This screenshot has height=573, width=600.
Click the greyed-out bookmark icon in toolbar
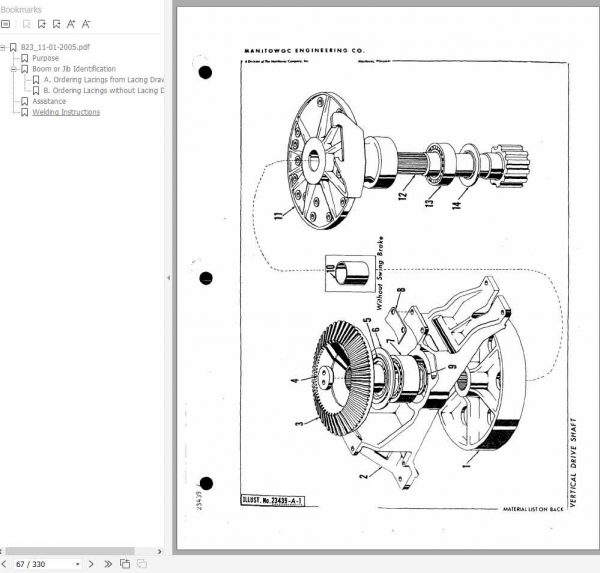pos(26,24)
